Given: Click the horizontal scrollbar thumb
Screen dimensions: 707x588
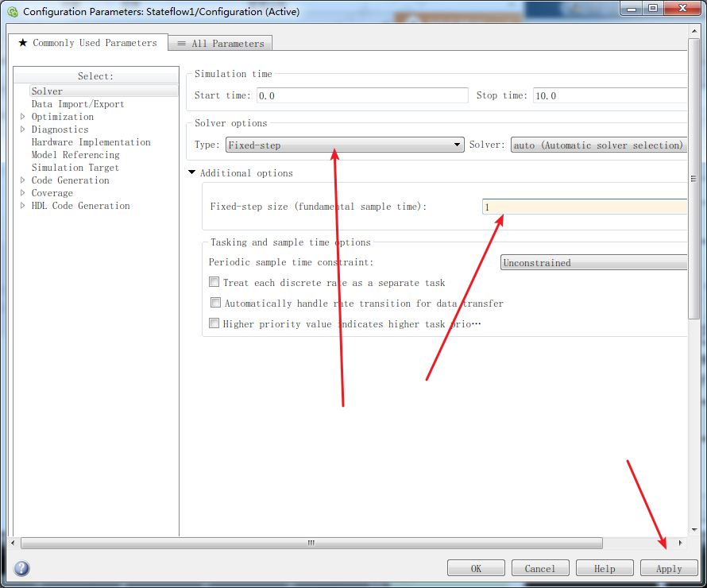Looking at the screenshot, I should [x=311, y=543].
